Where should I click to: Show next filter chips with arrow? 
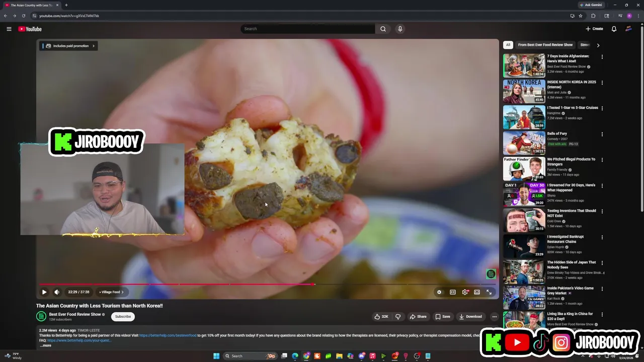tap(598, 45)
